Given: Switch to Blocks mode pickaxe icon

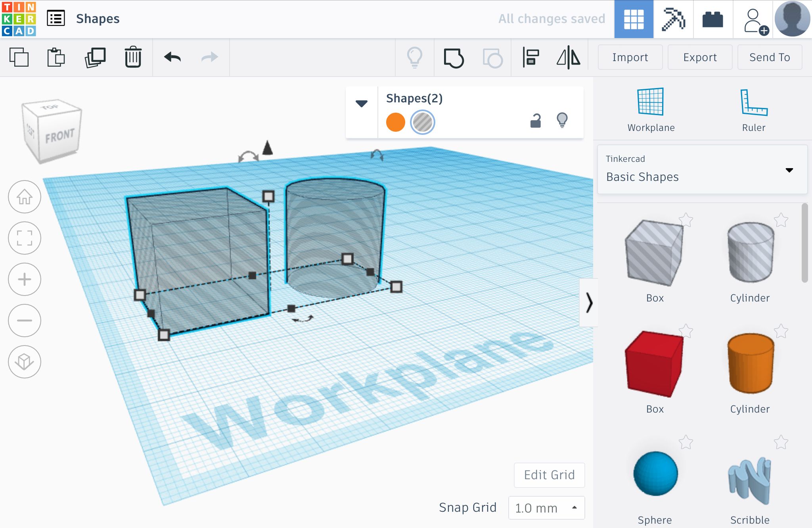Looking at the screenshot, I should point(673,19).
